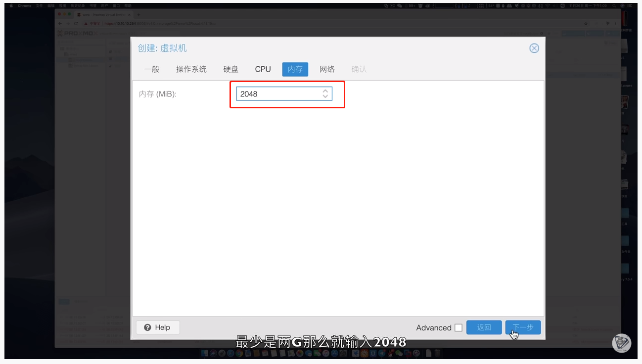Close the create VM dialog

pos(534,48)
